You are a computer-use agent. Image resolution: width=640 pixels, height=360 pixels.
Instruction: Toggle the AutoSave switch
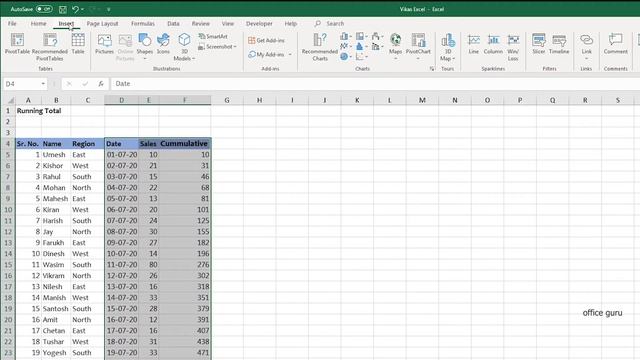[44, 9]
